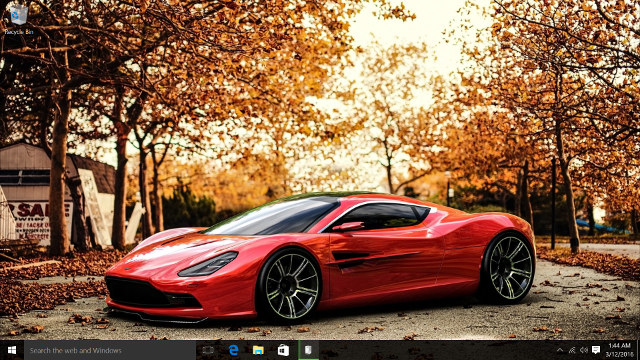Click the 3/12/2016 date in the tray
Image resolution: width=640 pixels, height=360 pixels.
click(619, 355)
